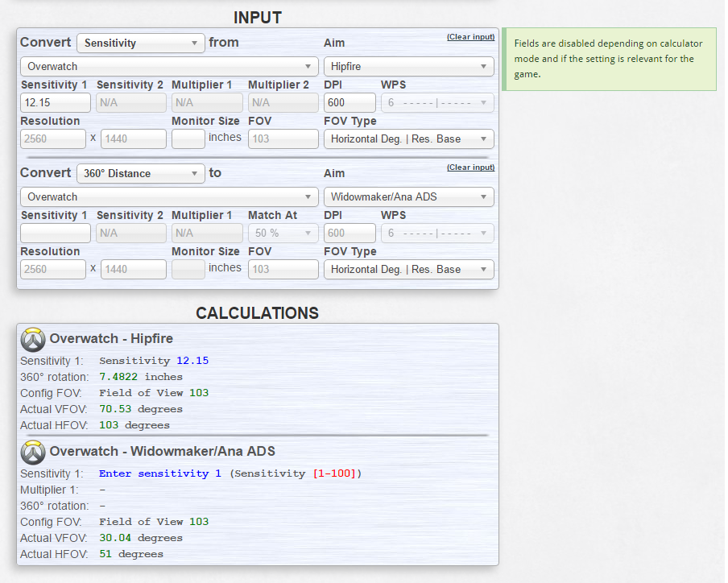728x583 pixels.
Task: Click the red [1-100] range text
Action: tap(334, 473)
